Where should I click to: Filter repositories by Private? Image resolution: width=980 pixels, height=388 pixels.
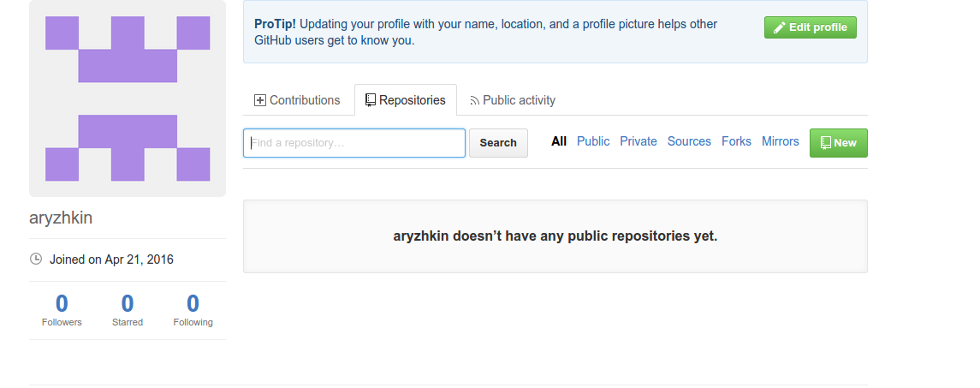(638, 141)
